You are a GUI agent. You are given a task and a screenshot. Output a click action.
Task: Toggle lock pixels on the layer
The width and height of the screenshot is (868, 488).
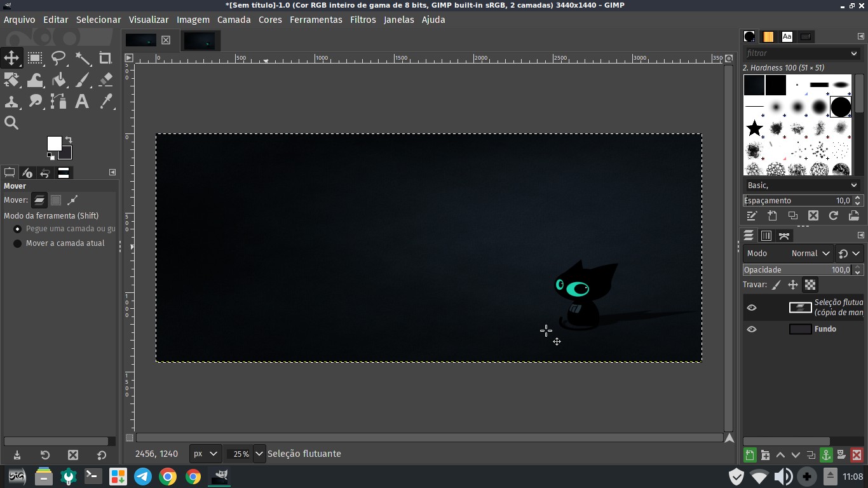(x=776, y=285)
